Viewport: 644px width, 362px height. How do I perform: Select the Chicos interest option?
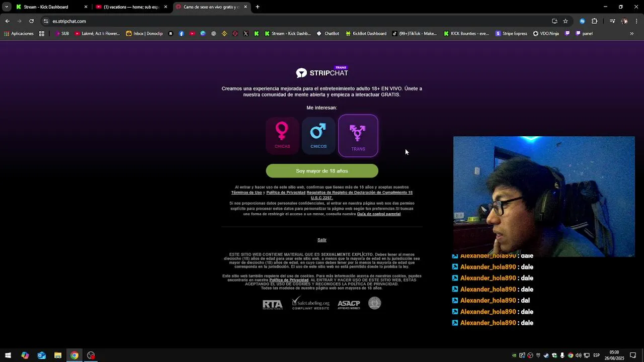pyautogui.click(x=318, y=135)
